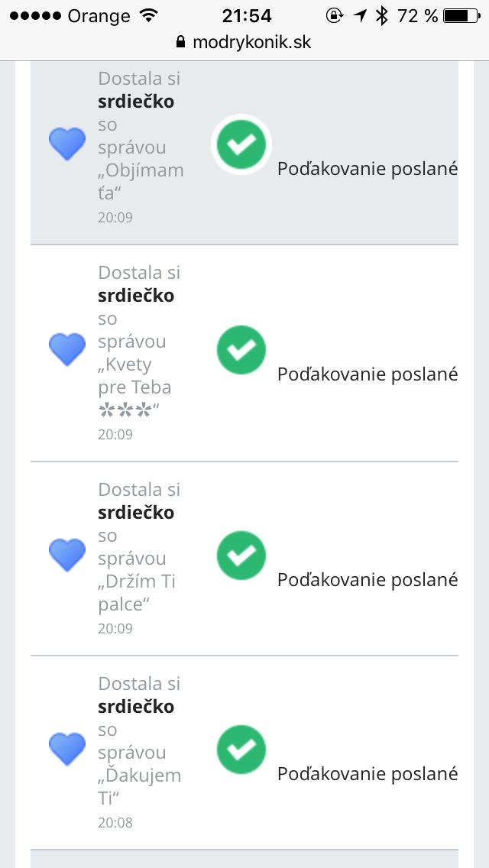Click green checkmark in „Ďakujem Ti“ row
This screenshot has width=489, height=868.
[241, 750]
